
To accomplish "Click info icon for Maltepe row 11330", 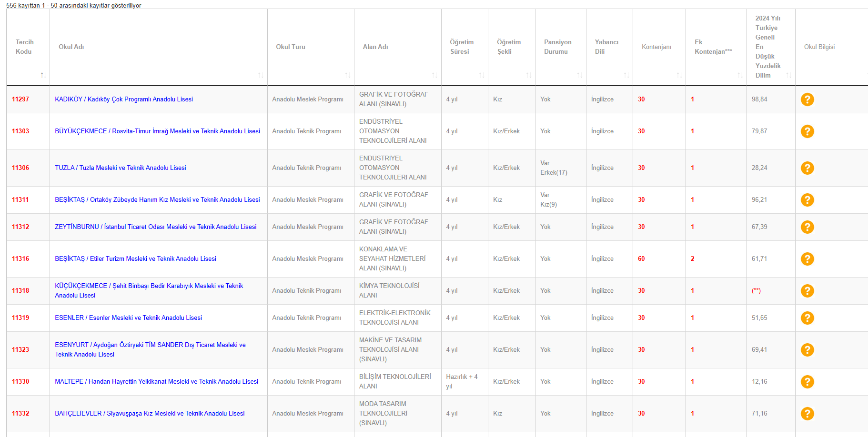I will pos(807,382).
